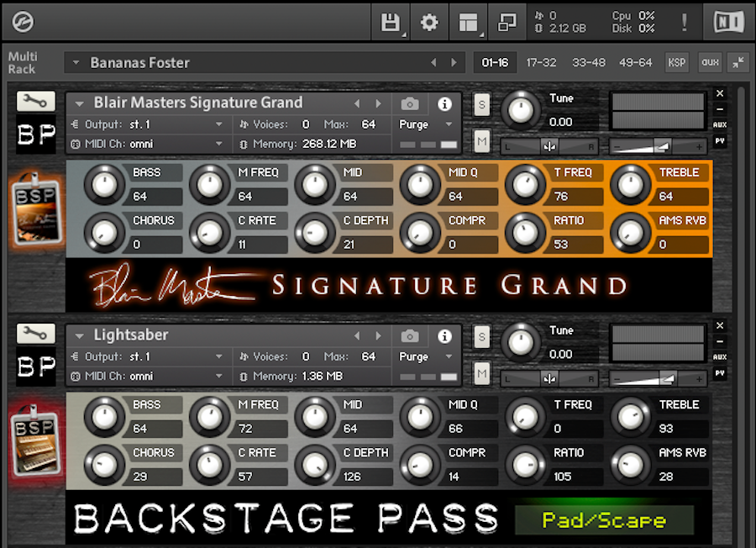Toggle PV button for Lightsaber
The image size is (756, 548).
coord(720,373)
